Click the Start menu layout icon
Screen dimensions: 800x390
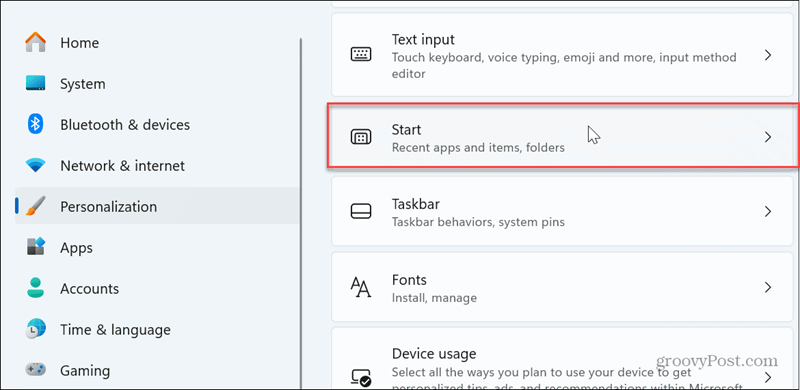point(361,137)
